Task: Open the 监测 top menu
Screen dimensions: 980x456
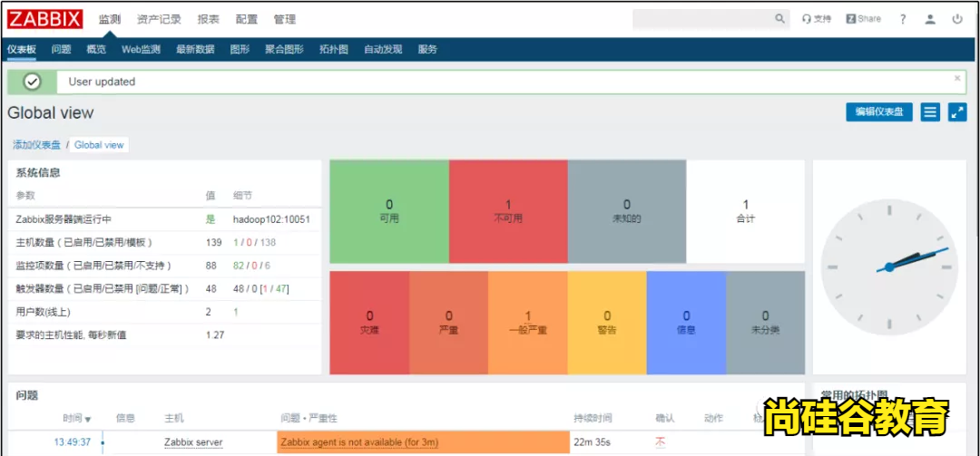Action: pos(110,19)
